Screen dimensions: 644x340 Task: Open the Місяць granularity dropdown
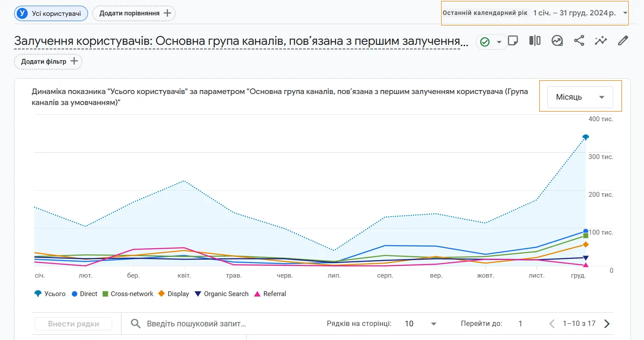579,97
